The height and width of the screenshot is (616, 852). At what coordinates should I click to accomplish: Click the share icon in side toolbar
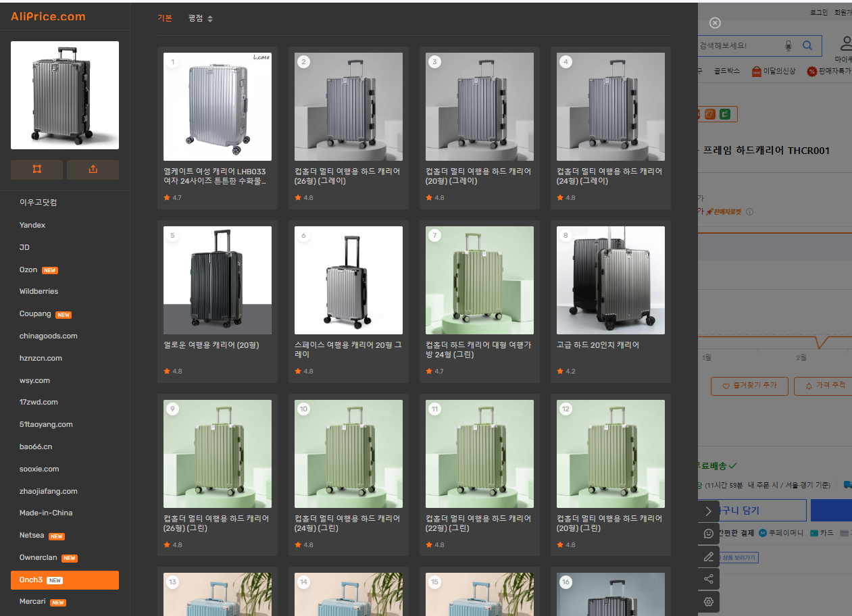(708, 579)
